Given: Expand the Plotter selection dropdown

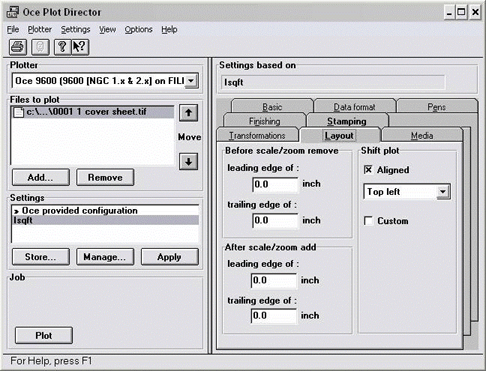Looking at the screenshot, I should pos(191,81).
